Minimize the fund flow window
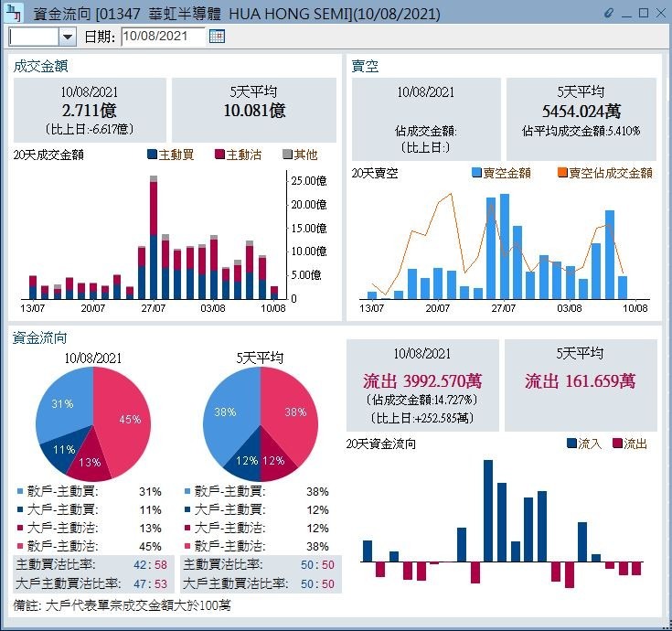This screenshot has width=672, height=631. point(627,13)
